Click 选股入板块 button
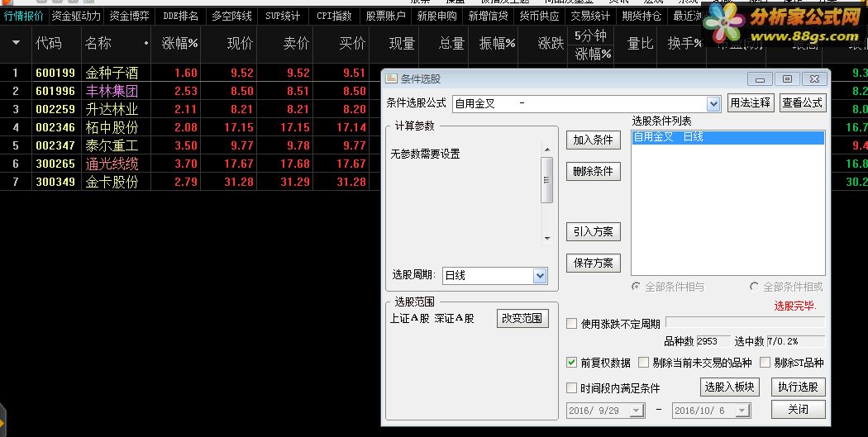 (730, 387)
